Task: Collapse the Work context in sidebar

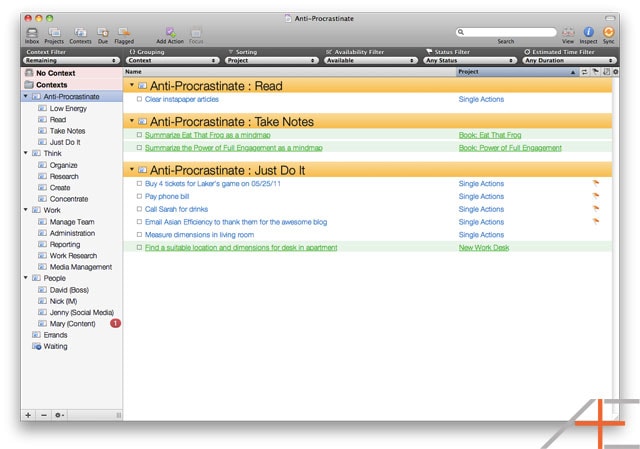Action: (x=26, y=210)
